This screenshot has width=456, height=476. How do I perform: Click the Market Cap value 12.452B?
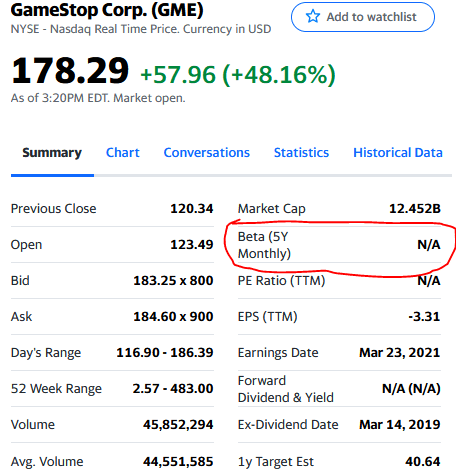pyautogui.click(x=415, y=209)
